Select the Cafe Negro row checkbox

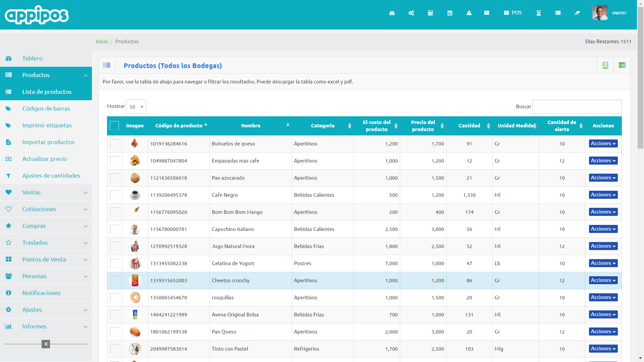pyautogui.click(x=114, y=195)
